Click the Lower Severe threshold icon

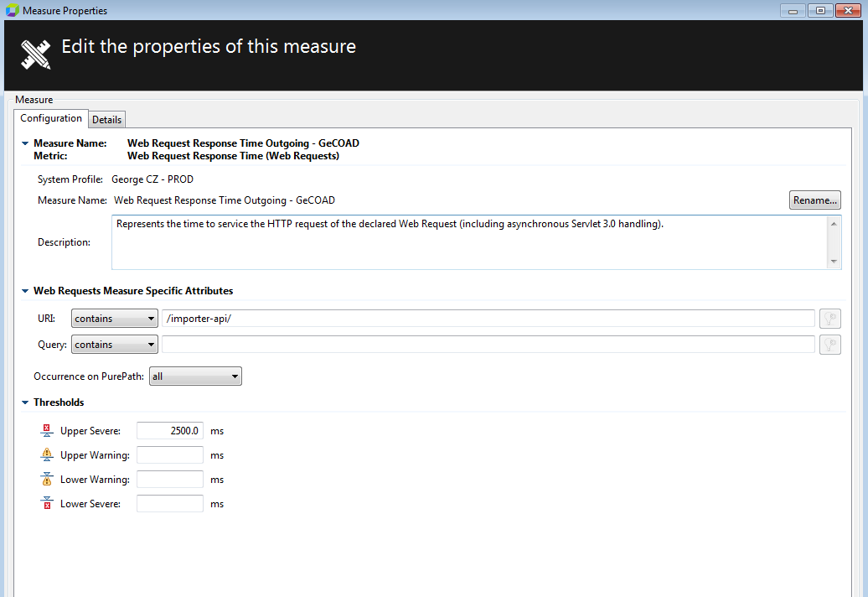point(47,503)
